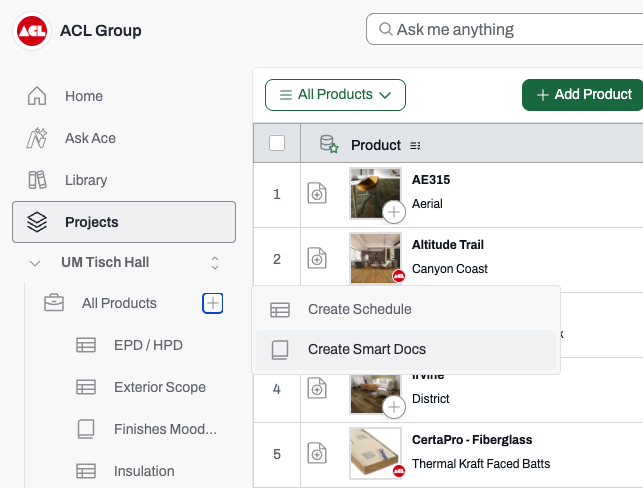Open the Home page

coord(84,96)
